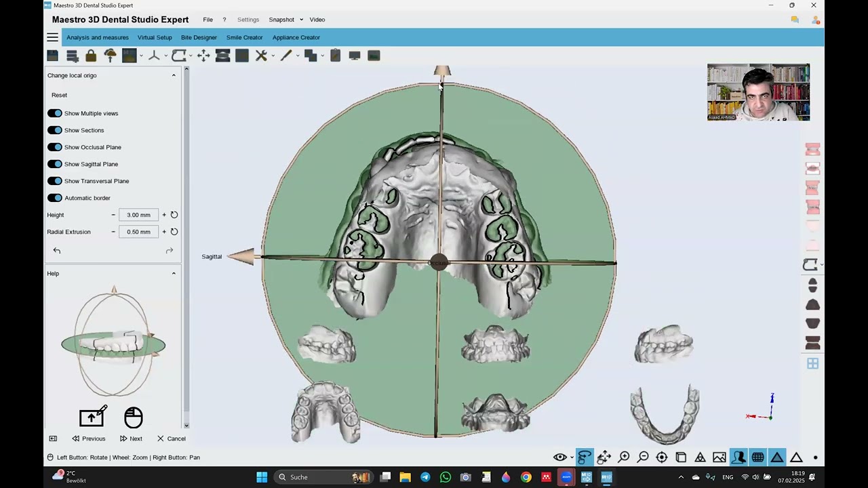Image resolution: width=868 pixels, height=488 pixels.
Task: Click the Next button
Action: (131, 439)
